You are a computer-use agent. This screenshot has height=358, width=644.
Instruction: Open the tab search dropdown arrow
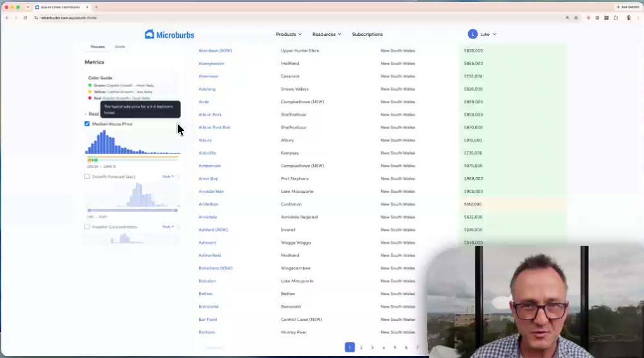click(28, 7)
